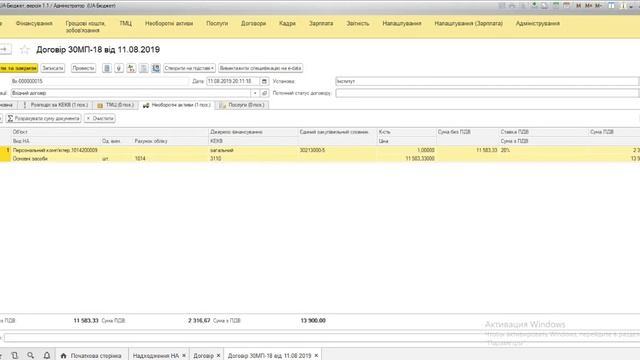Click the Провести button

(83, 68)
